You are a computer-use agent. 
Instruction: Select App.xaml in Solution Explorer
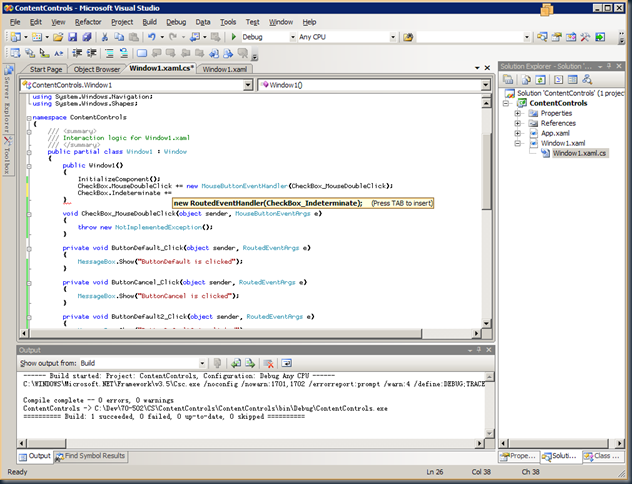(x=556, y=133)
